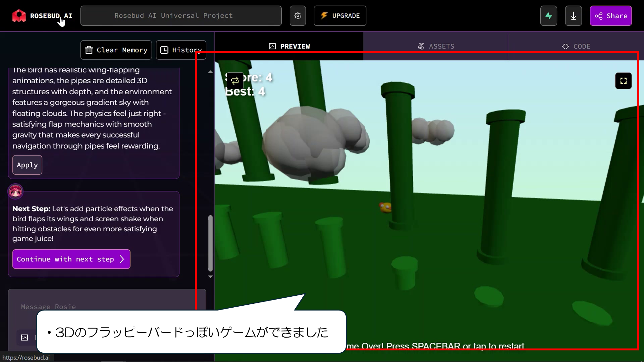The width and height of the screenshot is (644, 362).
Task: Open project settings gear icon
Action: 298,16
